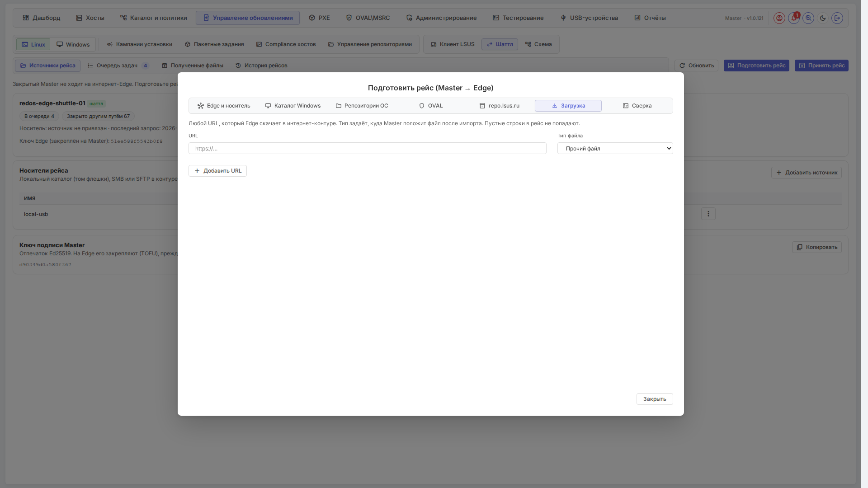Click Принять рейс button
This screenshot has width=868, height=488.
(x=821, y=66)
